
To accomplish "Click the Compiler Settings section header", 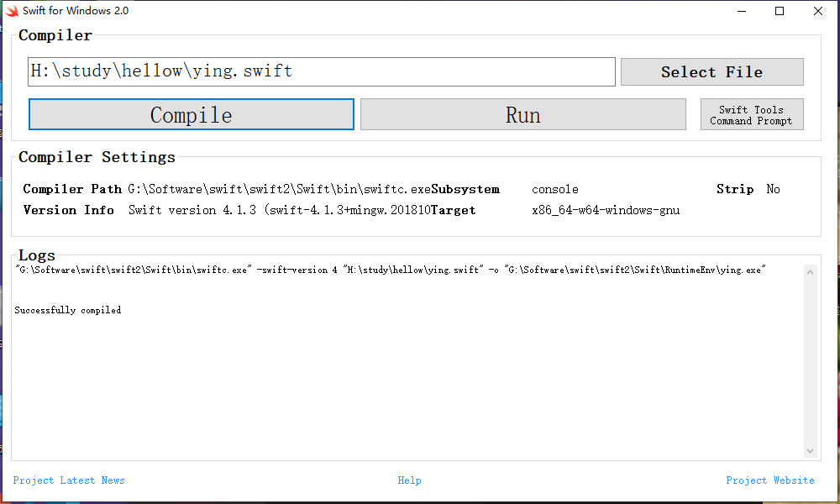I will pos(97,156).
